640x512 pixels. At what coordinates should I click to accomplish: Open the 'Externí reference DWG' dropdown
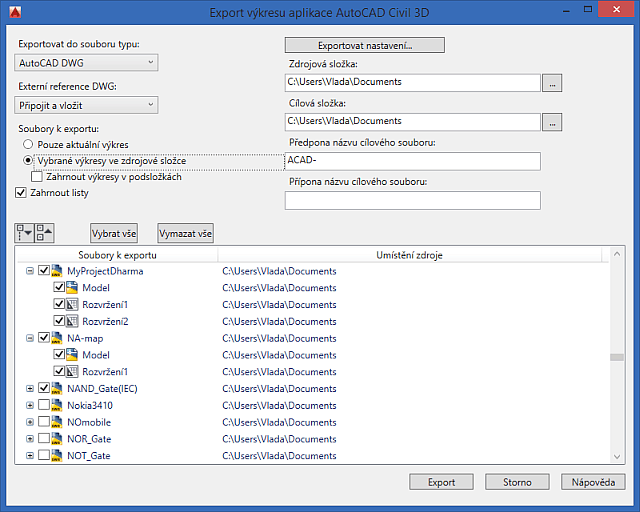click(87, 104)
